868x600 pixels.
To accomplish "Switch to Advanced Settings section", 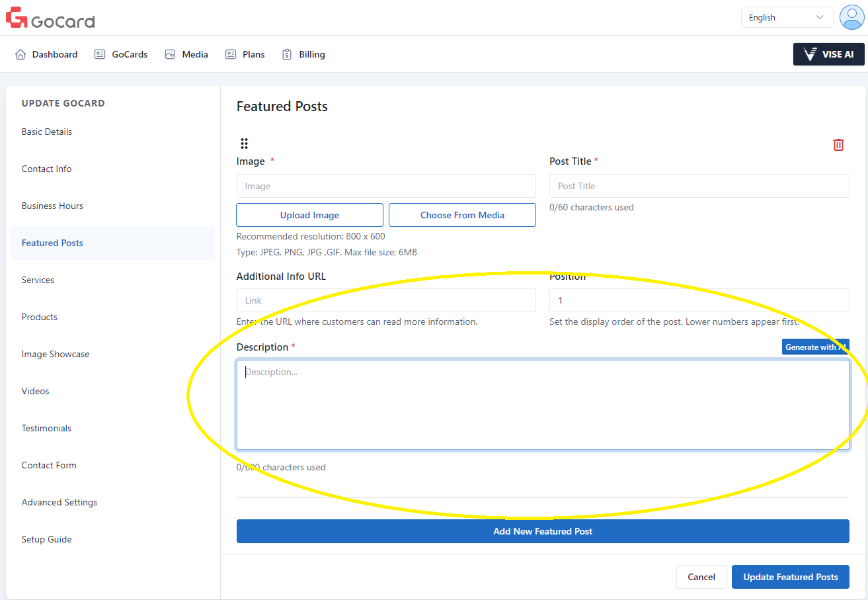I will pos(59,502).
